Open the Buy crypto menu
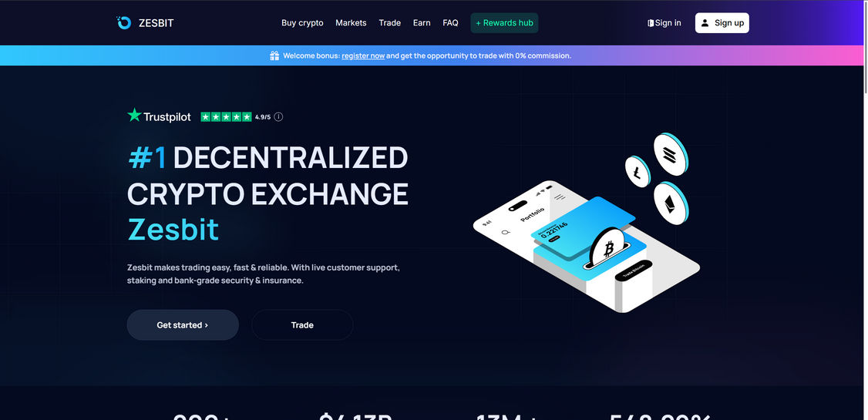 coord(302,22)
